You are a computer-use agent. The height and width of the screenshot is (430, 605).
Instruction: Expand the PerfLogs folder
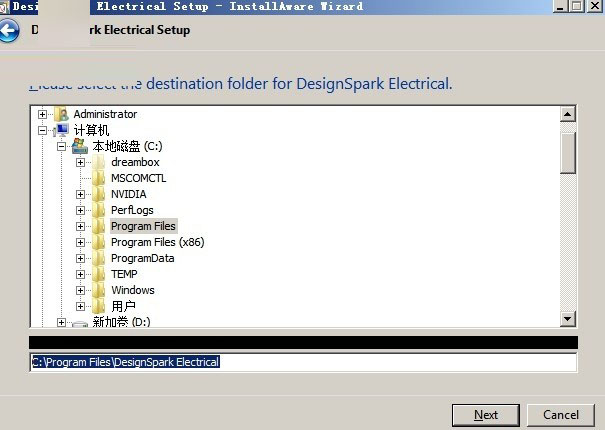[x=80, y=210]
